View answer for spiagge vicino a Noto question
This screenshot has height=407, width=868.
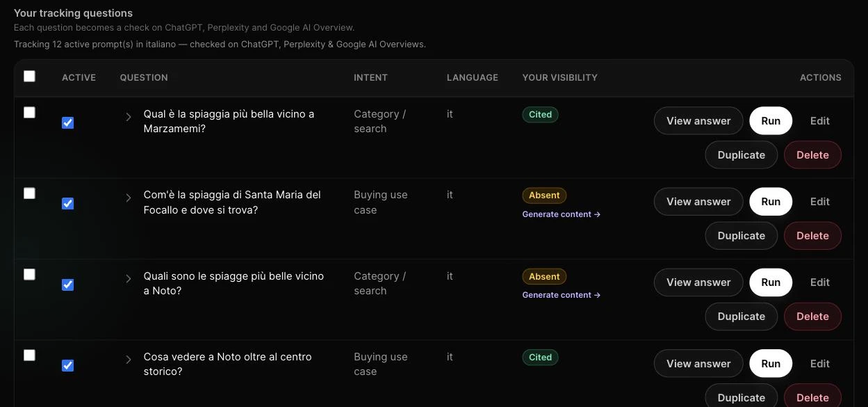coord(698,282)
